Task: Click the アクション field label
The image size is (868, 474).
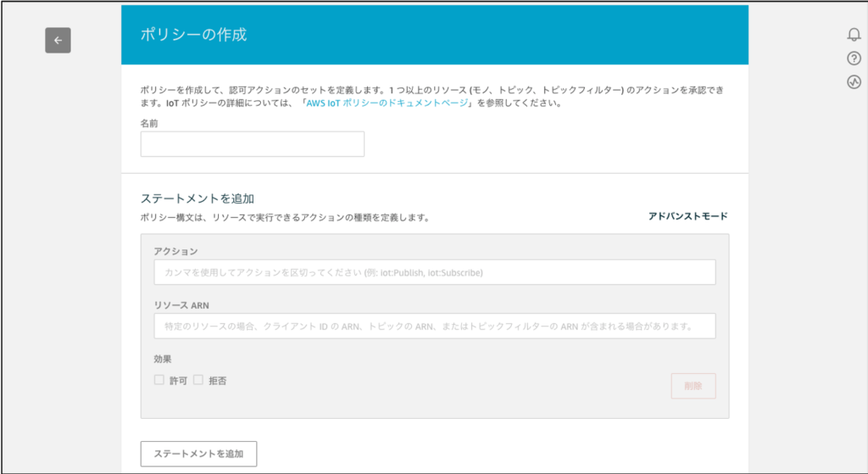Action: tap(175, 251)
